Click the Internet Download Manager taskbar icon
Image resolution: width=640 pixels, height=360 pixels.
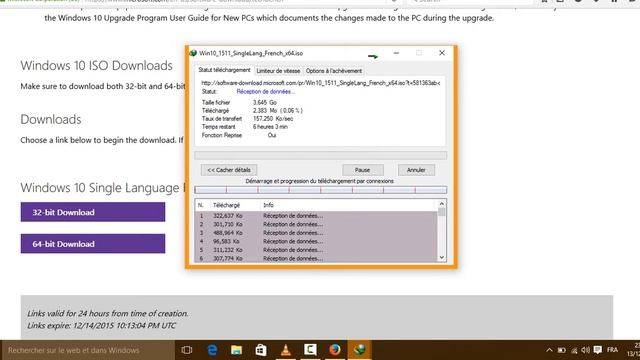[x=360, y=350]
